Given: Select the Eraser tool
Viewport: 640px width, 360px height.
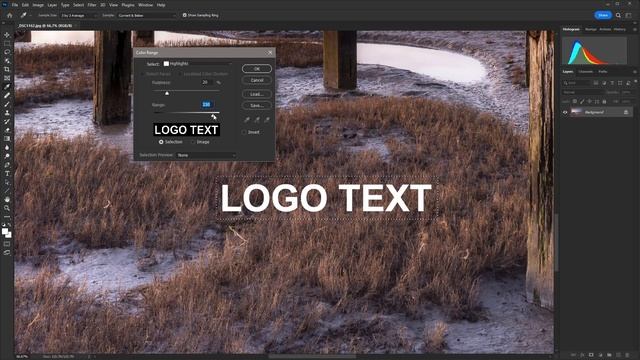Looking at the screenshot, I should tap(7, 130).
